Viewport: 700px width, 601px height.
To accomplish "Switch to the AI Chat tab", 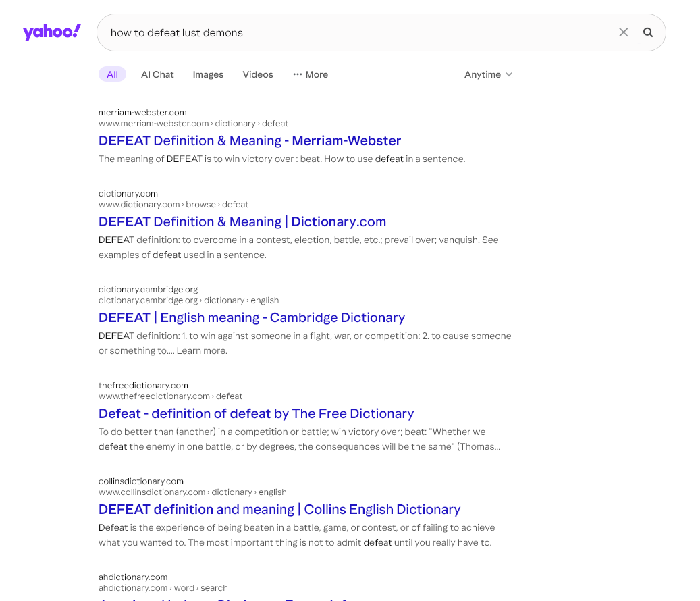I will click(157, 74).
